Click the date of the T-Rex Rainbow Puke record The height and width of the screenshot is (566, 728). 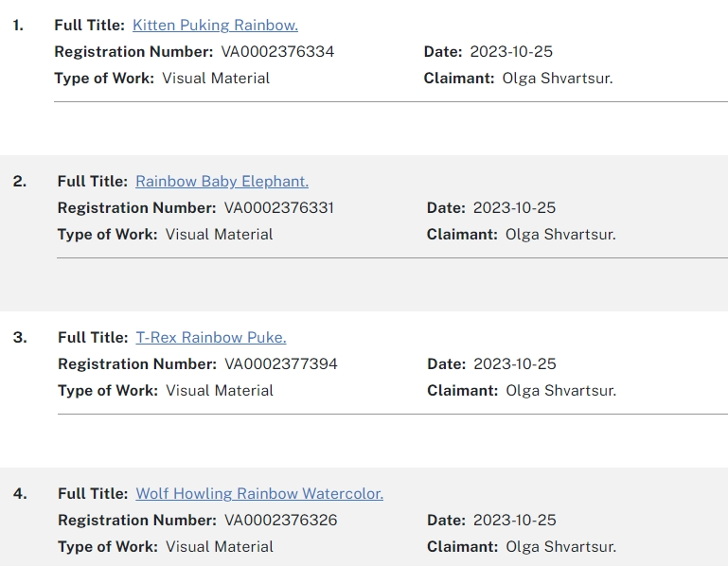514,363
